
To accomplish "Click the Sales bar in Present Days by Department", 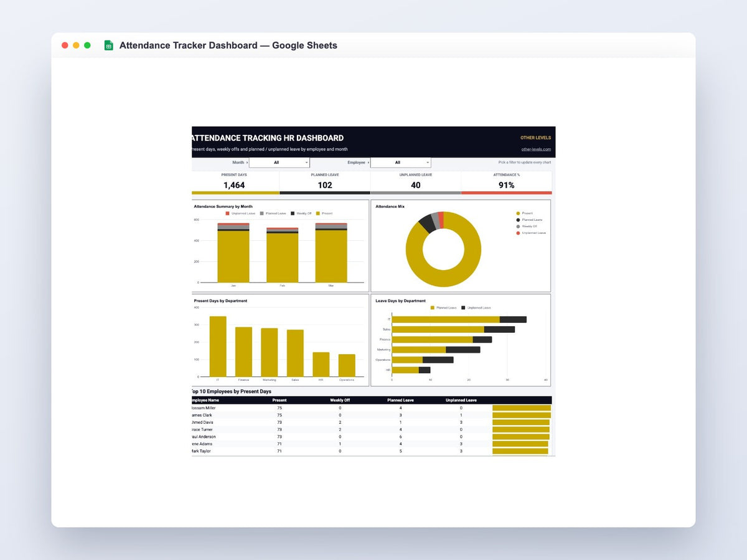I will [295, 353].
